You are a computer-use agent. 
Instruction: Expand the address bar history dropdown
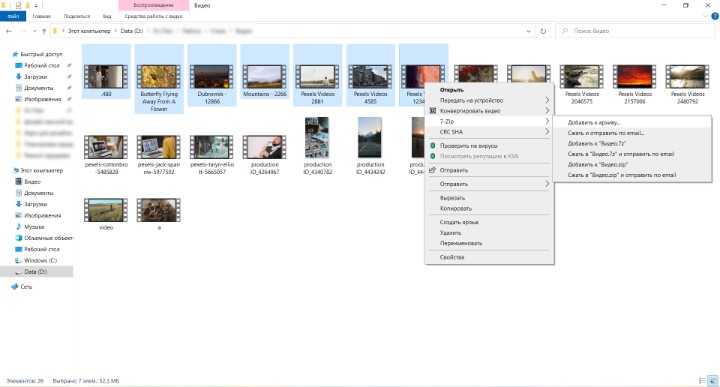(x=529, y=31)
